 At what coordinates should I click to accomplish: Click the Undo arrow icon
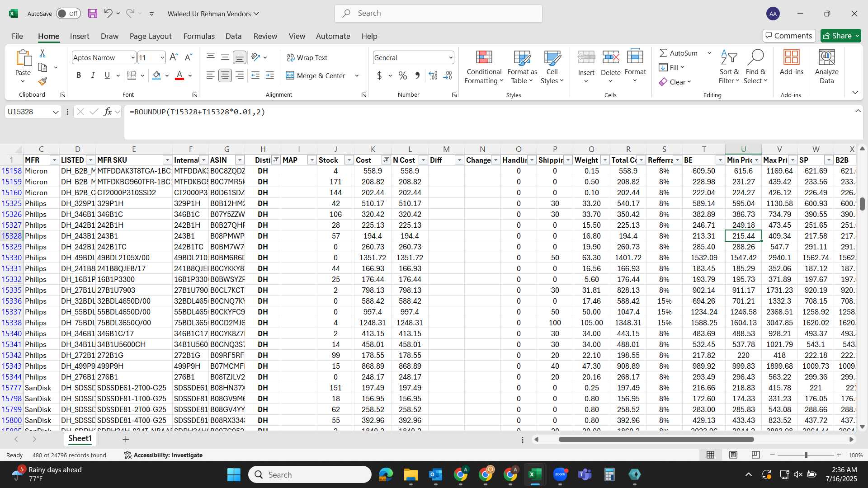click(108, 14)
